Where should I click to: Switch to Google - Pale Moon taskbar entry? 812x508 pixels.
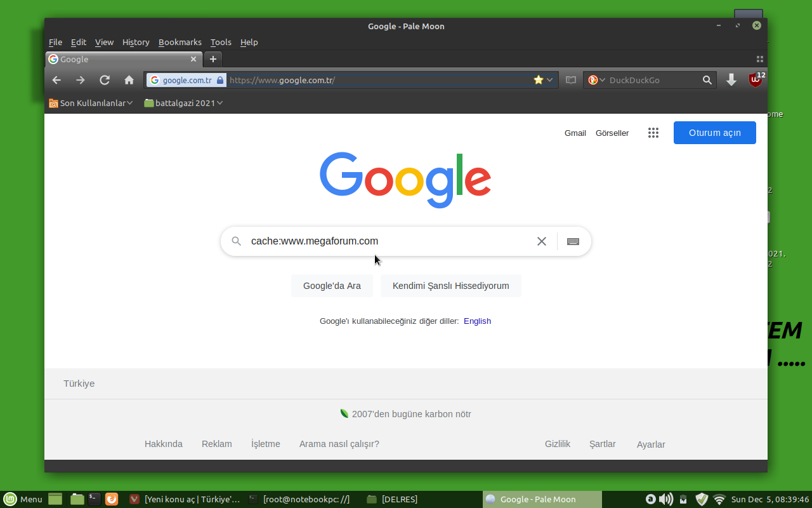pyautogui.click(x=542, y=499)
